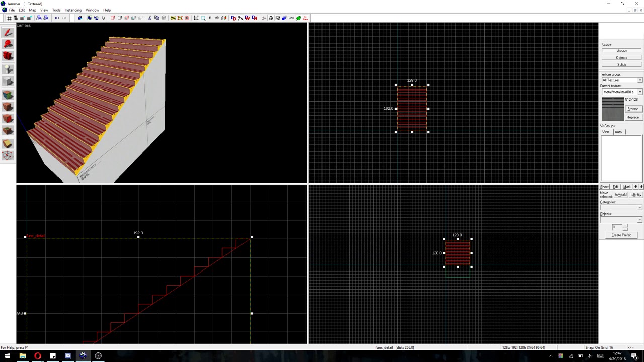The height and width of the screenshot is (362, 644).
Task: Select the Magnify tool
Action: pyautogui.click(x=8, y=45)
